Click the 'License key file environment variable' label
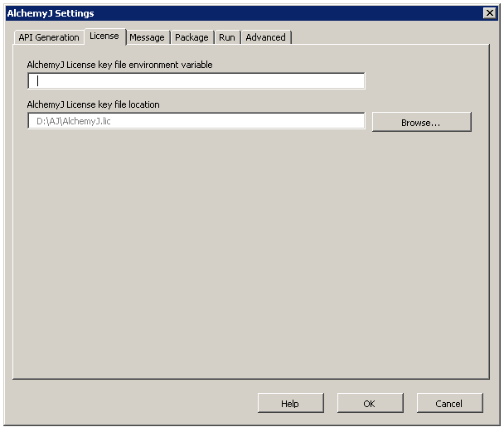The width and height of the screenshot is (504, 427). [x=119, y=65]
